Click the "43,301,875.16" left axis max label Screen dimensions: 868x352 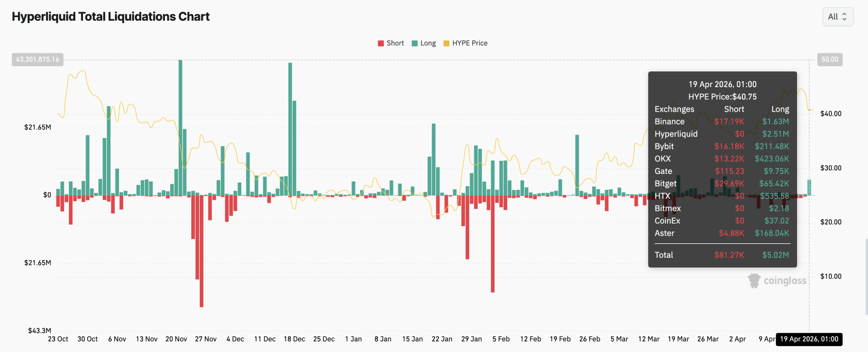click(38, 60)
